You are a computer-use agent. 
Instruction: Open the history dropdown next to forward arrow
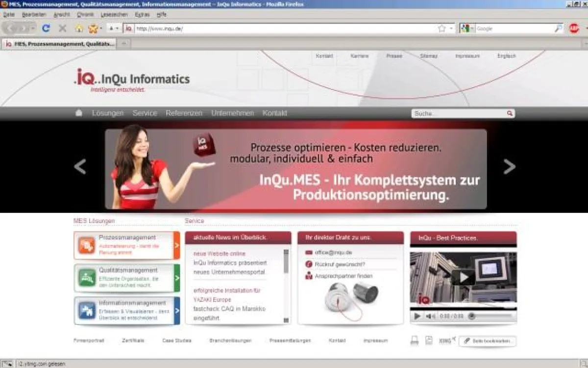33,28
